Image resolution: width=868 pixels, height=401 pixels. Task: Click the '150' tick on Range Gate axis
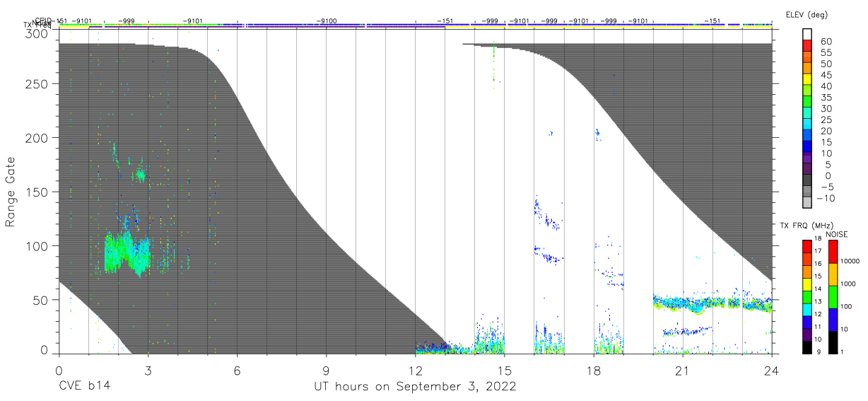(x=38, y=192)
